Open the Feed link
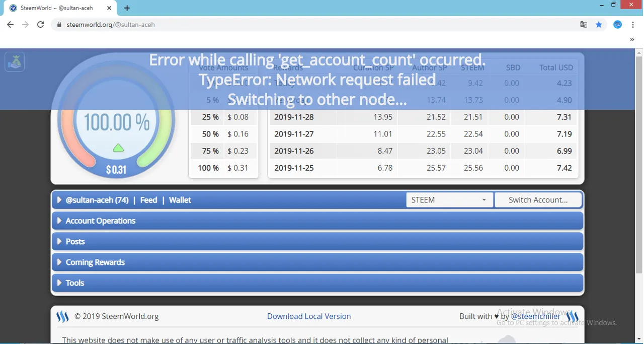 coord(148,200)
